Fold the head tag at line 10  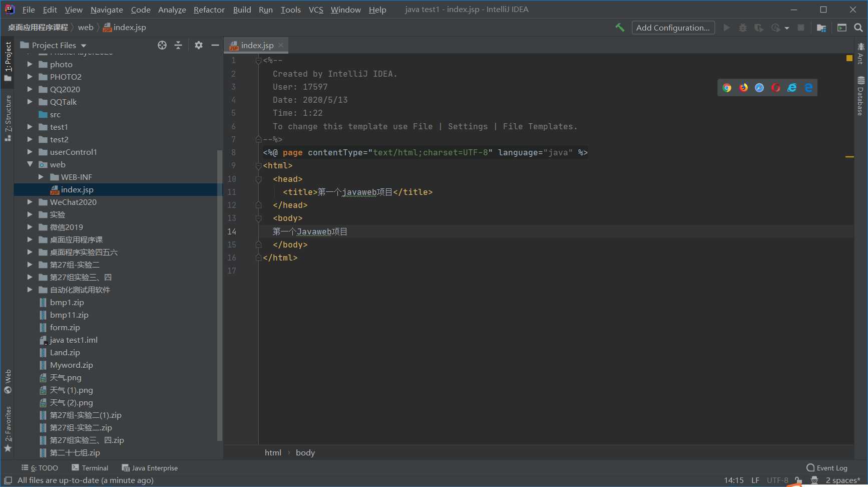(258, 179)
